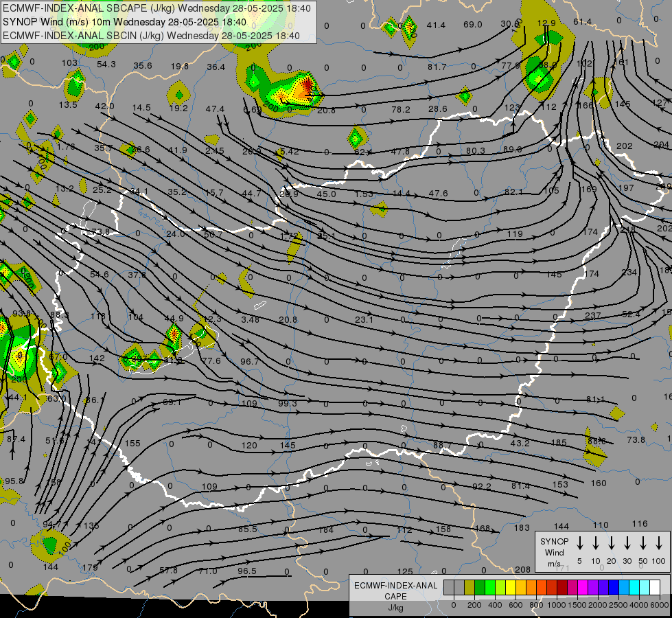Screen dimensions: 672x618
Task: Click the 96.7 value on the map
Action: point(249,362)
